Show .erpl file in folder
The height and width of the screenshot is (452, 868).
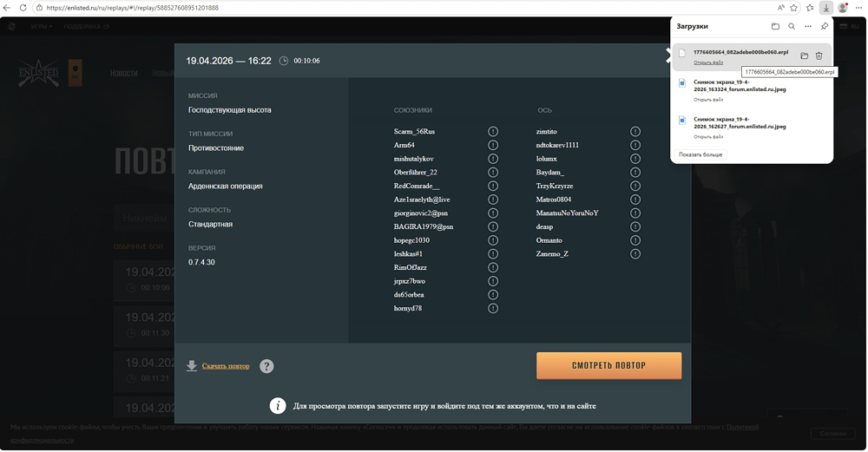pyautogui.click(x=804, y=56)
